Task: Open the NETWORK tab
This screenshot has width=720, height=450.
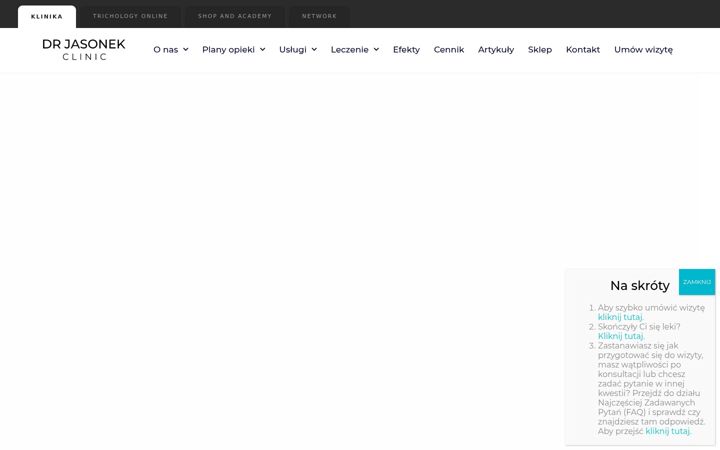Action: point(319,16)
